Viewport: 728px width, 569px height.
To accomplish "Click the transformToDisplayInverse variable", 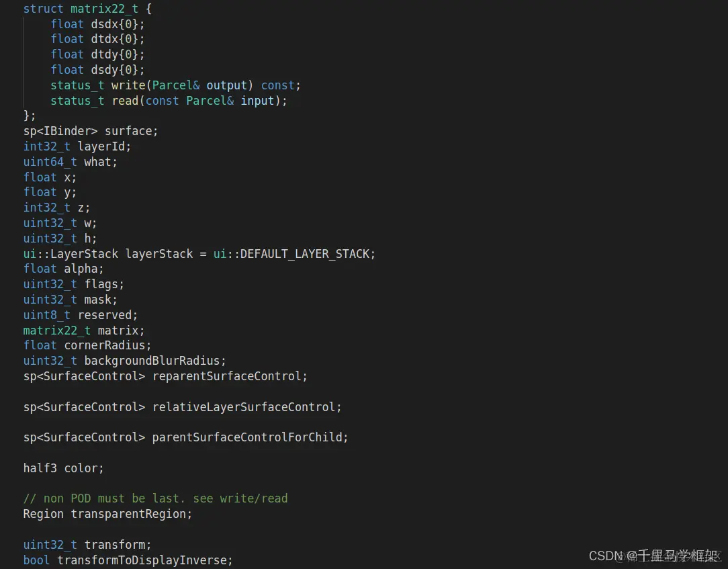I will [x=142, y=560].
